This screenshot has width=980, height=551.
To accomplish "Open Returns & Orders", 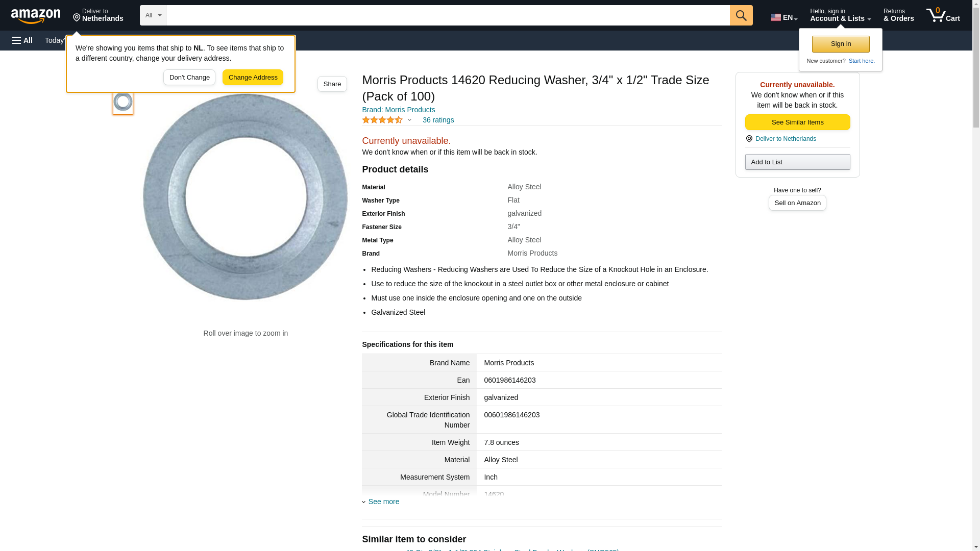I will coord(898,15).
